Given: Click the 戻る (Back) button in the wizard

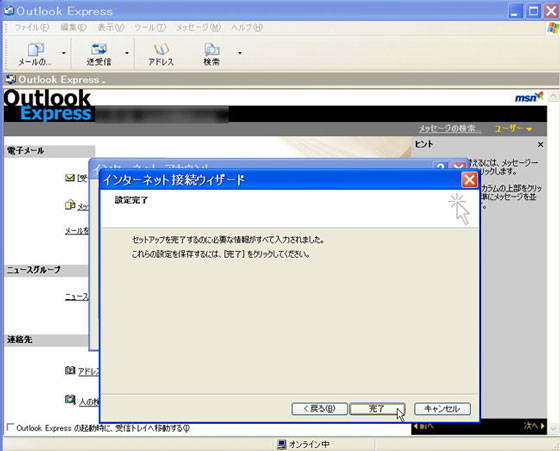Looking at the screenshot, I should pyautogui.click(x=319, y=409).
